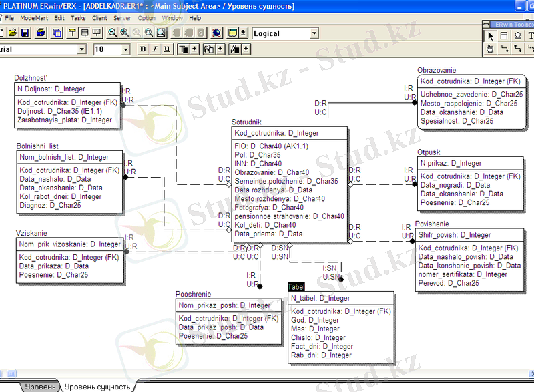Select the view table tool in Toolbox
Image resolution: width=534 pixels, height=392 pixels.
(x=518, y=36)
